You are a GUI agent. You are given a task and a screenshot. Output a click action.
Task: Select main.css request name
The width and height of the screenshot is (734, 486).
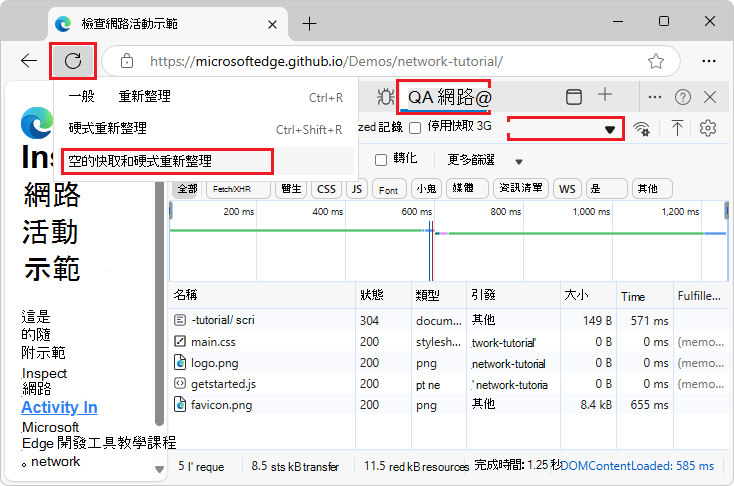pyautogui.click(x=213, y=342)
